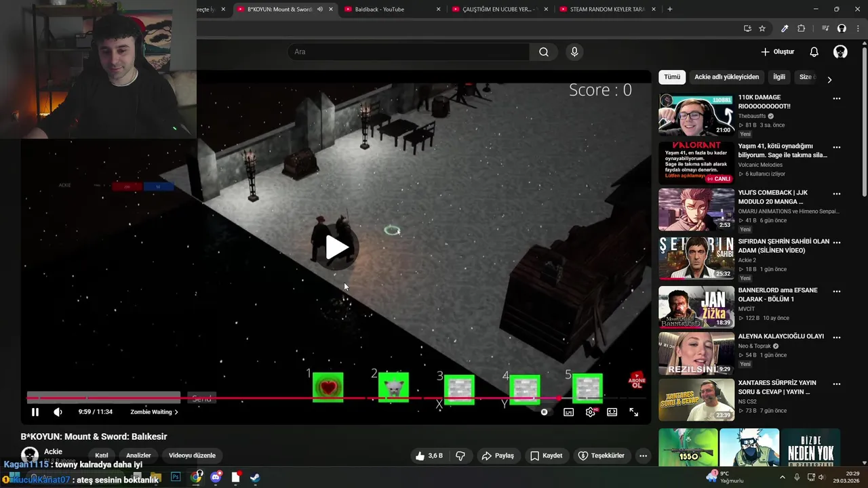Open options for XANTARES SÜRPRİZ YAYIN video
The image size is (868, 488).
(x=837, y=384)
